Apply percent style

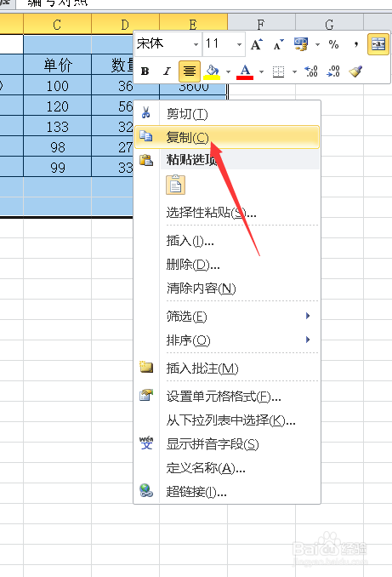(333, 44)
